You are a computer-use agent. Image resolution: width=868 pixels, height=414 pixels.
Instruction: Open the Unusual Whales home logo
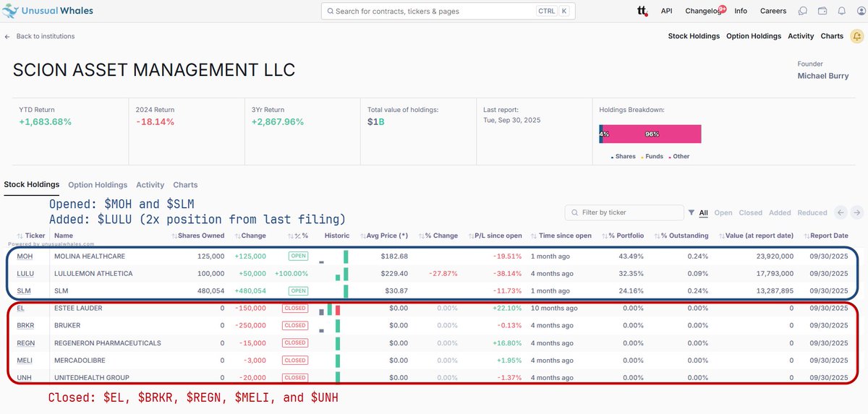pyautogui.click(x=48, y=11)
